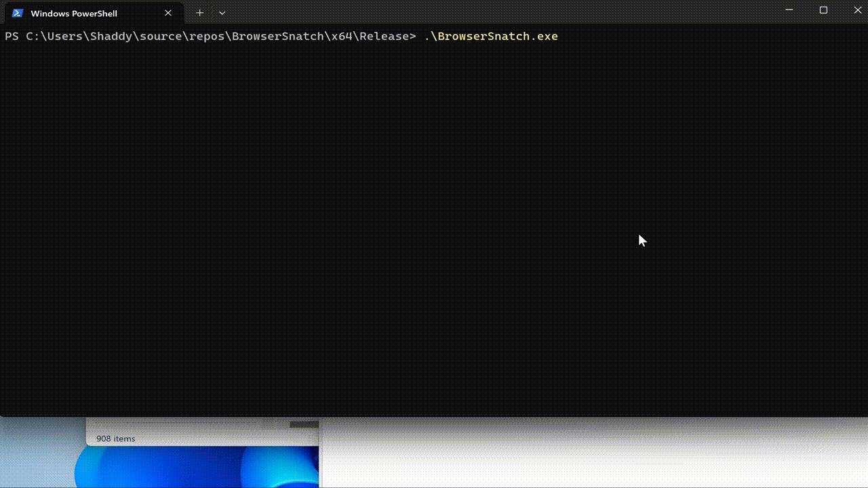Select the Windows PowerShell tab
The width and height of the screenshot is (868, 488).
pos(93,13)
